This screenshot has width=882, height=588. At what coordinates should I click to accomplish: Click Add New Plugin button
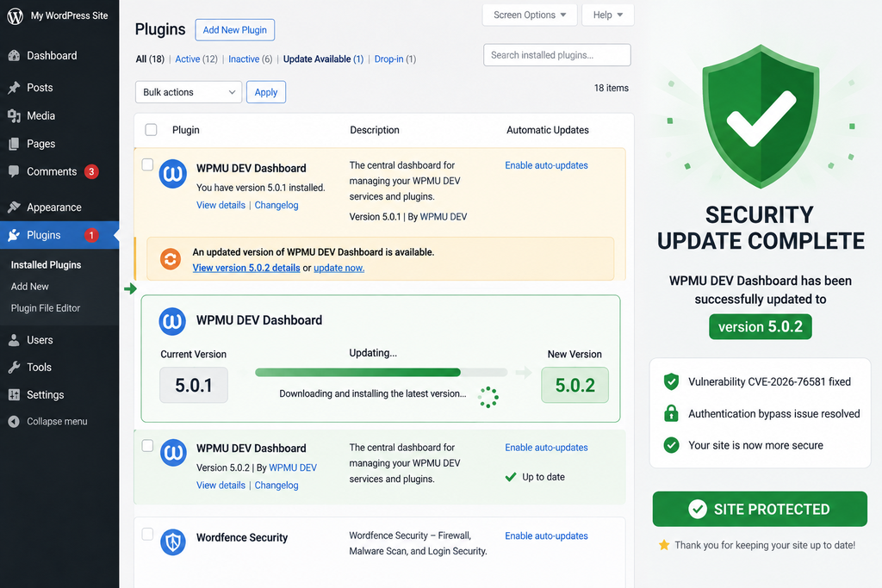click(235, 30)
